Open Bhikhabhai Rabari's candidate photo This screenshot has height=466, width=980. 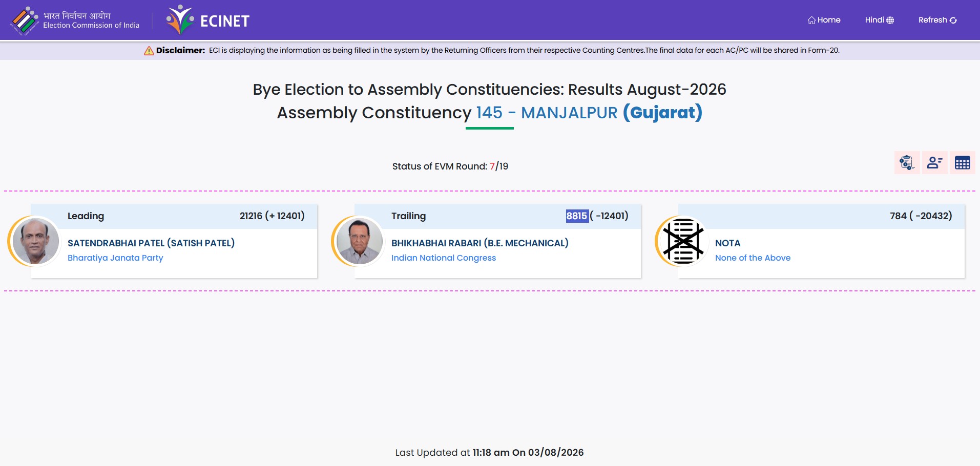(359, 241)
